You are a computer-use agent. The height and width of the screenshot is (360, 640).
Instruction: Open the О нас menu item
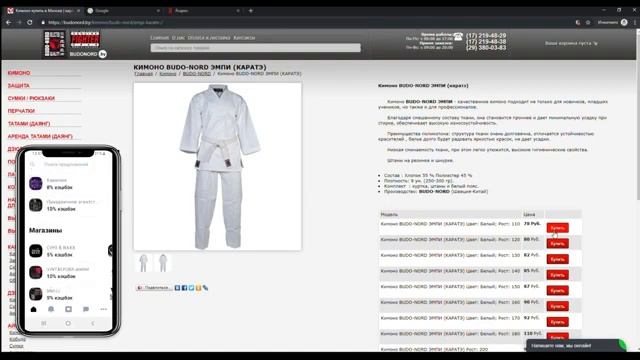178,38
